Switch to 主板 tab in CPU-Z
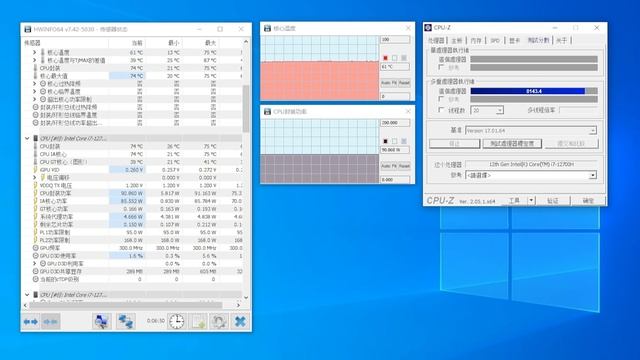The height and width of the screenshot is (360, 640). pos(457,40)
